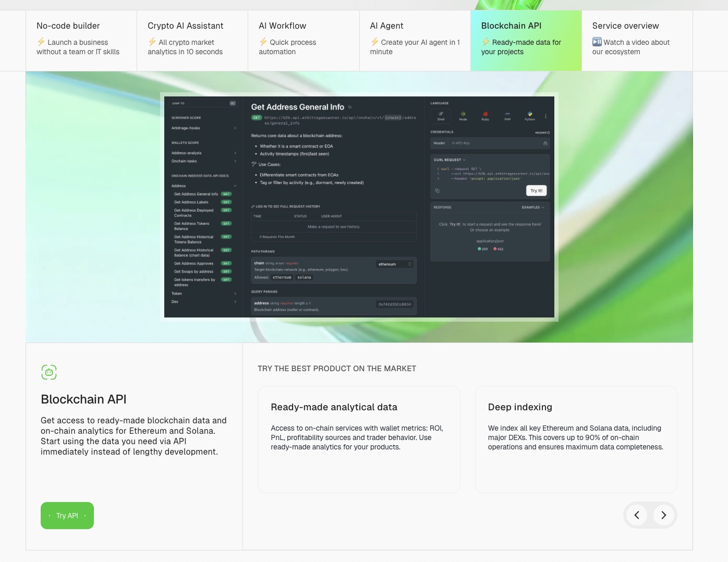Expand the Examples response dropdown
728x562 pixels.
533,207
